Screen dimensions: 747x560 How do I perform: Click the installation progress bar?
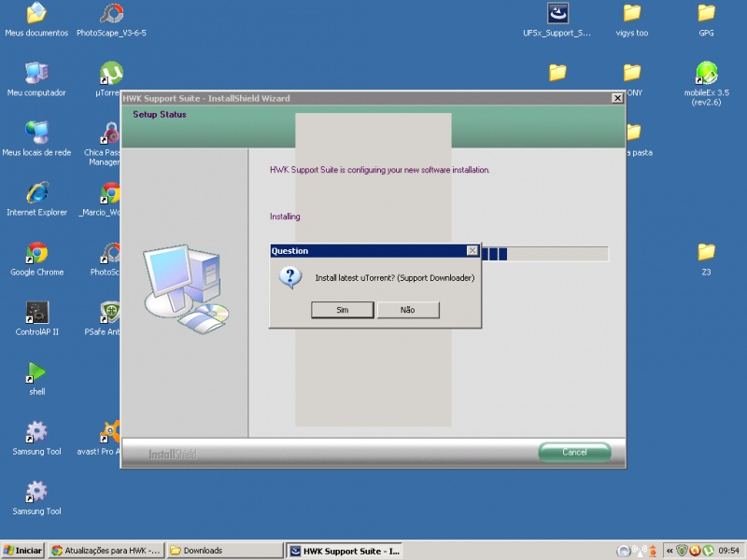(544, 253)
